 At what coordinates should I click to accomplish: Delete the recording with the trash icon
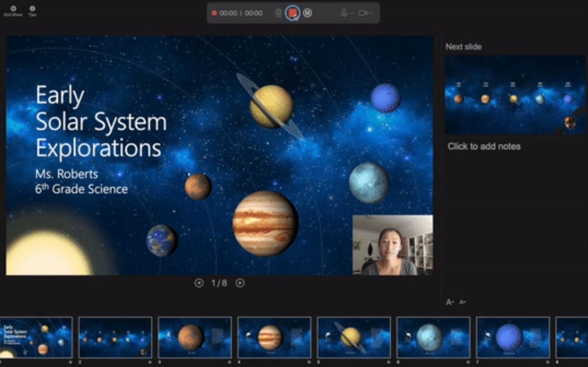(x=279, y=13)
